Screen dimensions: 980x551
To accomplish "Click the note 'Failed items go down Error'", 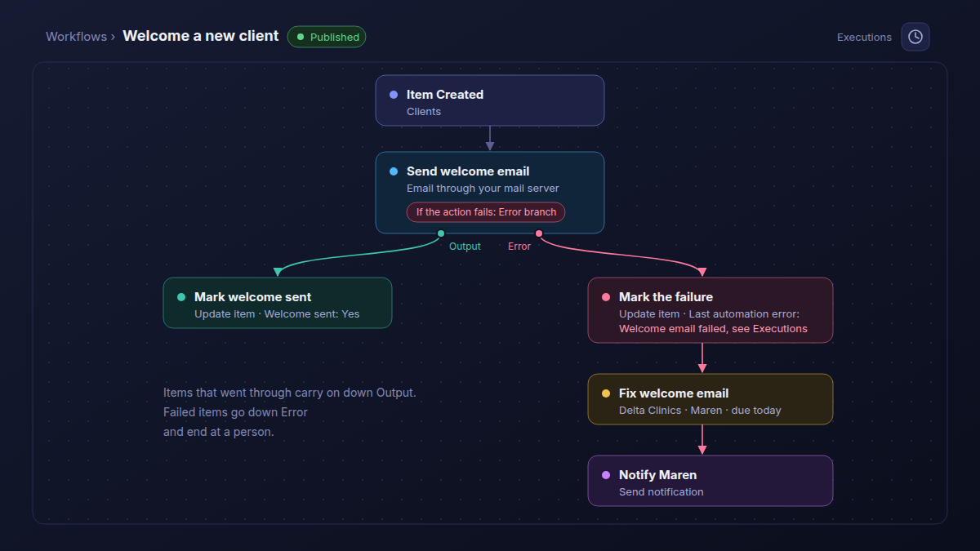I will click(235, 412).
